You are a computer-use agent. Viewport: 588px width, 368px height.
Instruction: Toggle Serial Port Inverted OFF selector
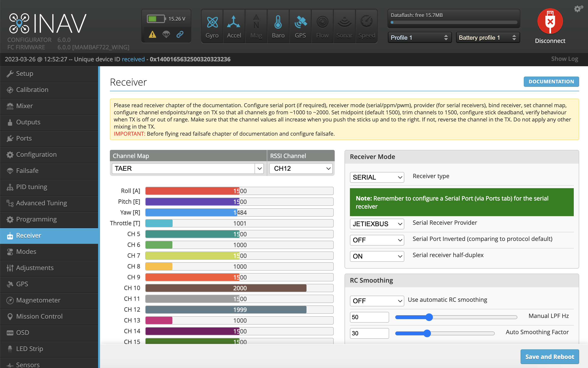(377, 240)
